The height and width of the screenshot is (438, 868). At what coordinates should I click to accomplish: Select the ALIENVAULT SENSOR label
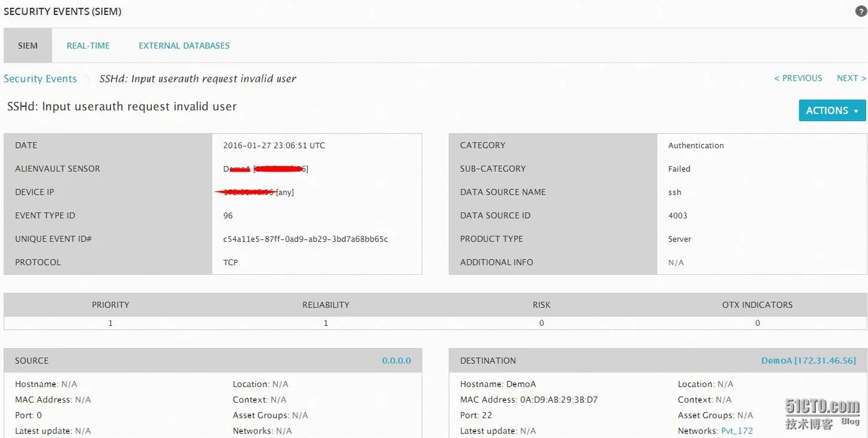point(58,169)
